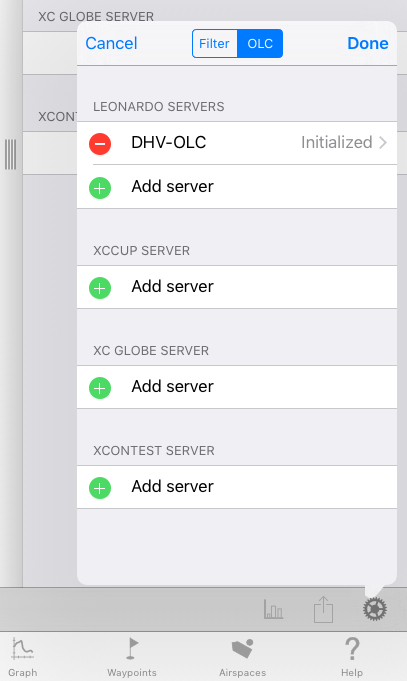The image size is (407, 681).
Task: Confirm changes with Done
Action: point(367,43)
